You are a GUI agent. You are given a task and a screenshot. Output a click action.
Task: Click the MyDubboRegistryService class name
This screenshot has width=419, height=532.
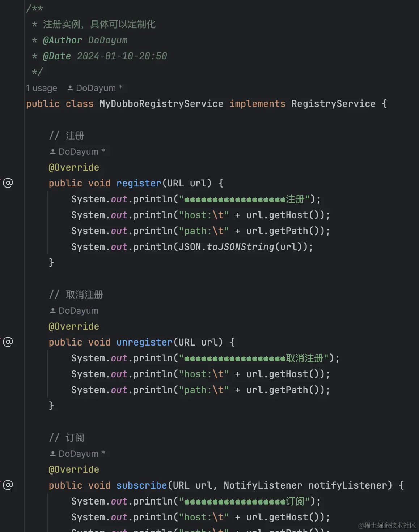[161, 104]
